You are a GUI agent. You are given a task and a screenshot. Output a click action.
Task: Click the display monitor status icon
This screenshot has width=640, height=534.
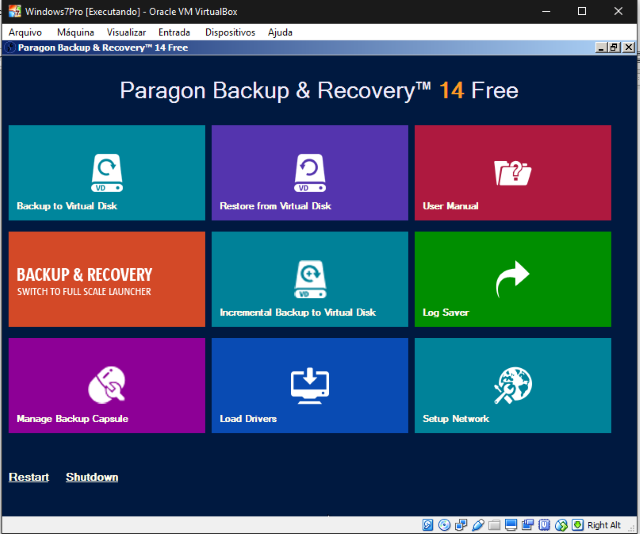pyautogui.click(x=511, y=525)
